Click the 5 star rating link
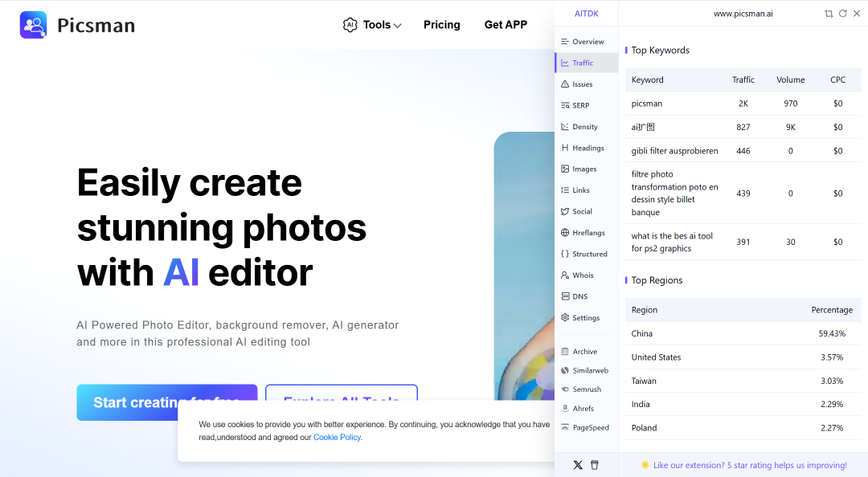868x477 pixels. point(750,465)
